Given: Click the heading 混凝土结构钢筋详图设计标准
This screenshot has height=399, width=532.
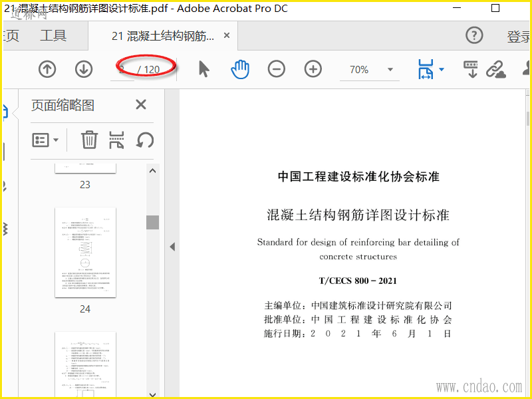Looking at the screenshot, I should [x=358, y=215].
